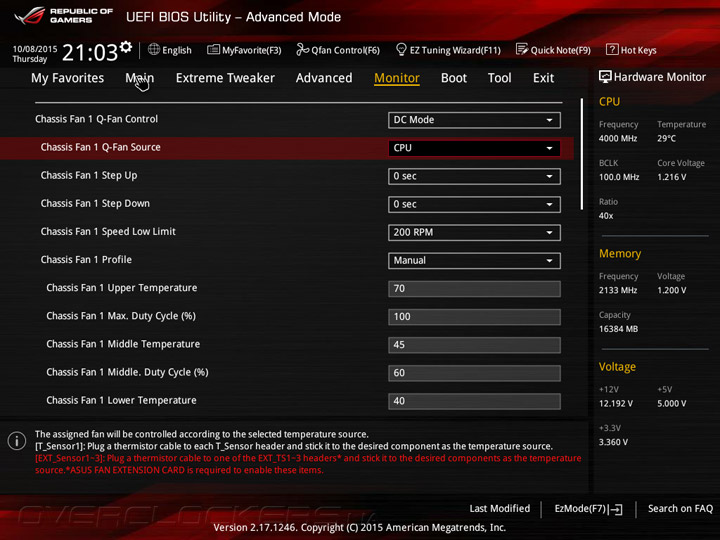The image size is (720, 540).
Task: Click the gear icon beside the clock
Action: (x=126, y=47)
